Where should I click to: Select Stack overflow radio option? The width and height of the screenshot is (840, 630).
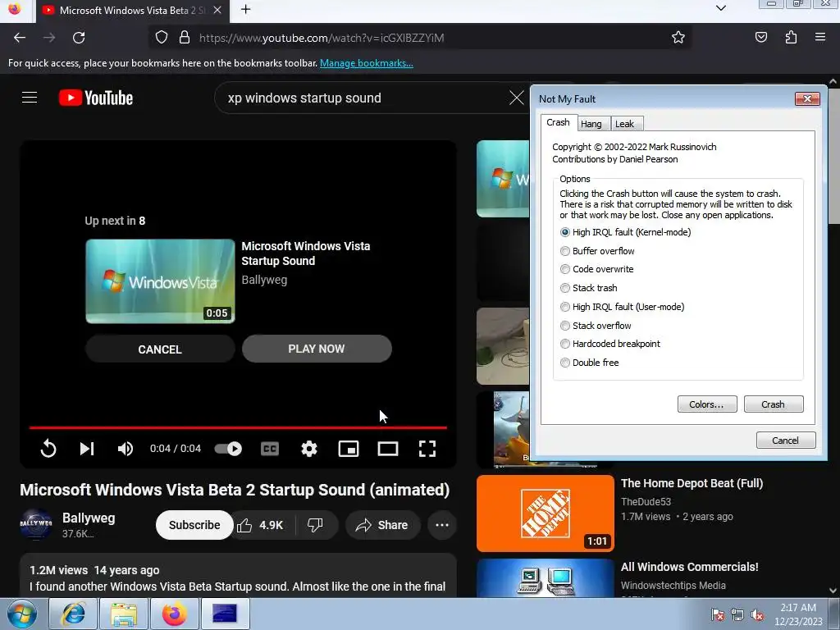coord(564,325)
